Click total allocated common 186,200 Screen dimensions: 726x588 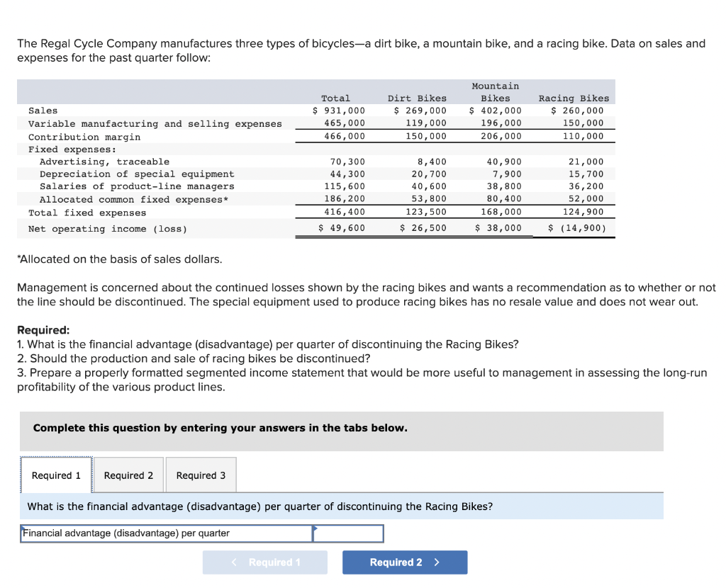tap(345, 198)
